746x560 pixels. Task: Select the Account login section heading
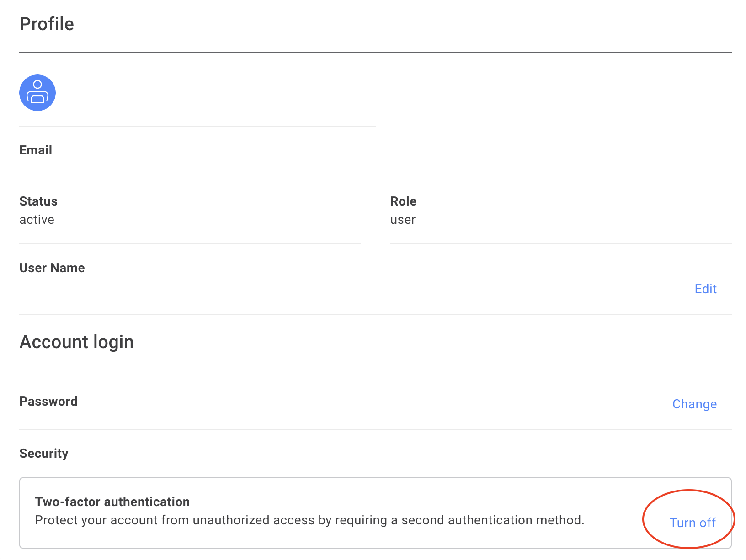coord(76,341)
